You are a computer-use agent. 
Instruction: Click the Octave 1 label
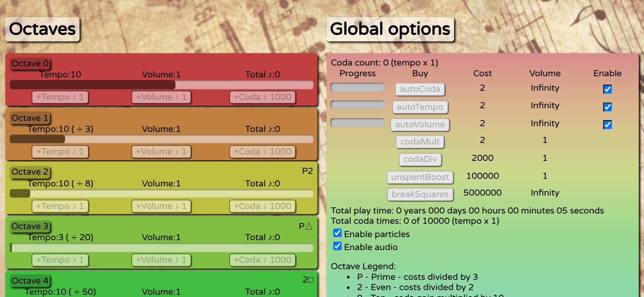tap(30, 118)
